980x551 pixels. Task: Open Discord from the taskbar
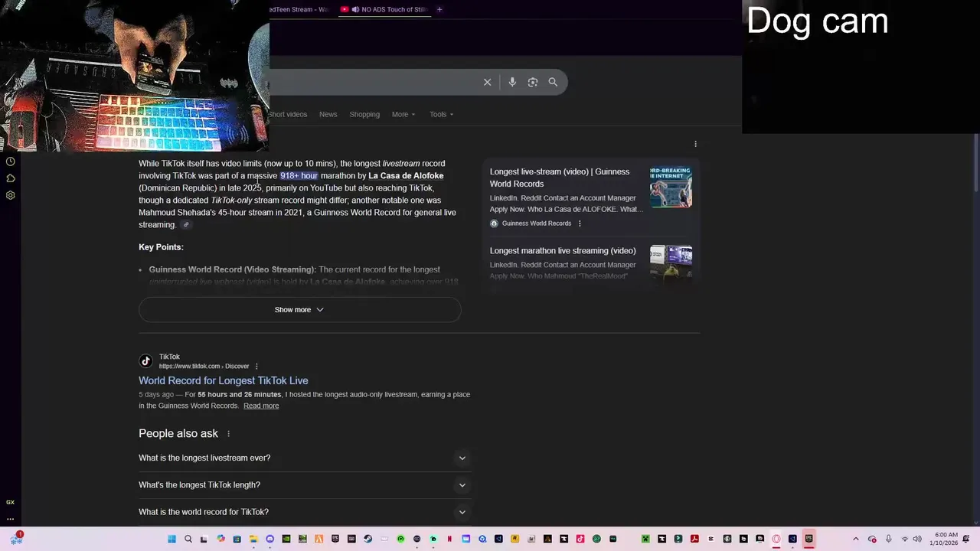point(269,539)
